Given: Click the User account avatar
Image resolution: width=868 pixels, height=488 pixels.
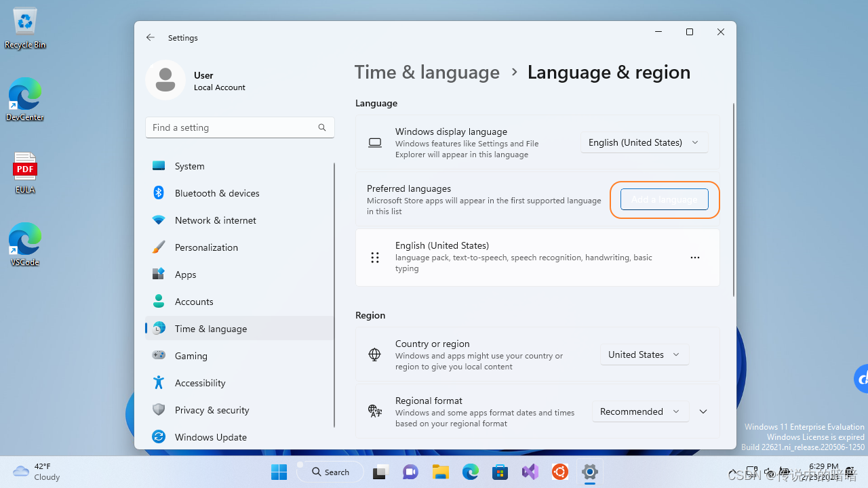Looking at the screenshot, I should coord(165,80).
